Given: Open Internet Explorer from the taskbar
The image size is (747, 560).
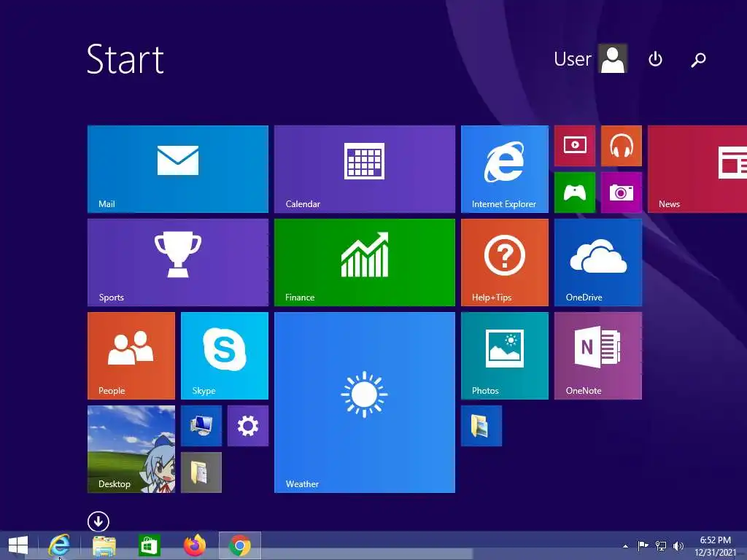Looking at the screenshot, I should [59, 545].
